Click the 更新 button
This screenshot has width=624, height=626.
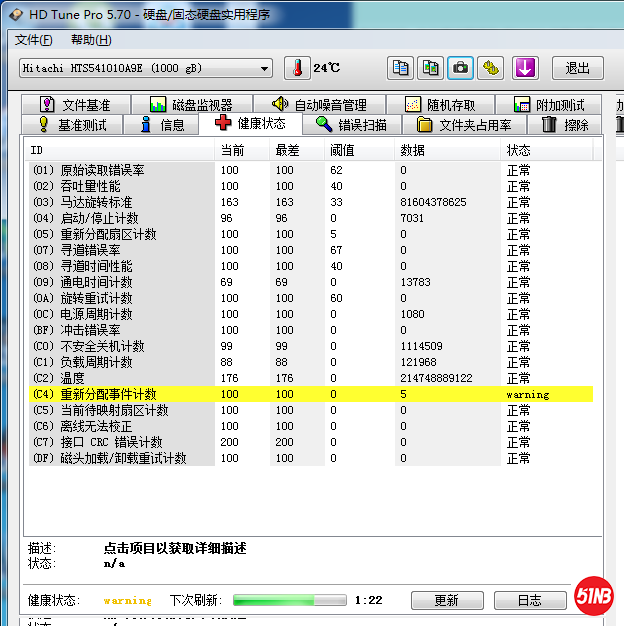click(446, 600)
